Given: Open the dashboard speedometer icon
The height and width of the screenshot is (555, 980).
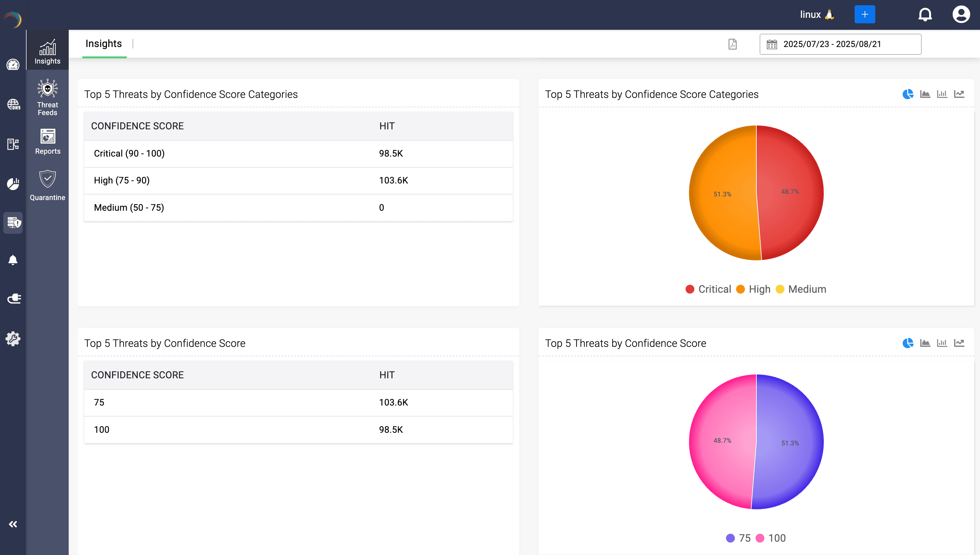Looking at the screenshot, I should coord(13,65).
